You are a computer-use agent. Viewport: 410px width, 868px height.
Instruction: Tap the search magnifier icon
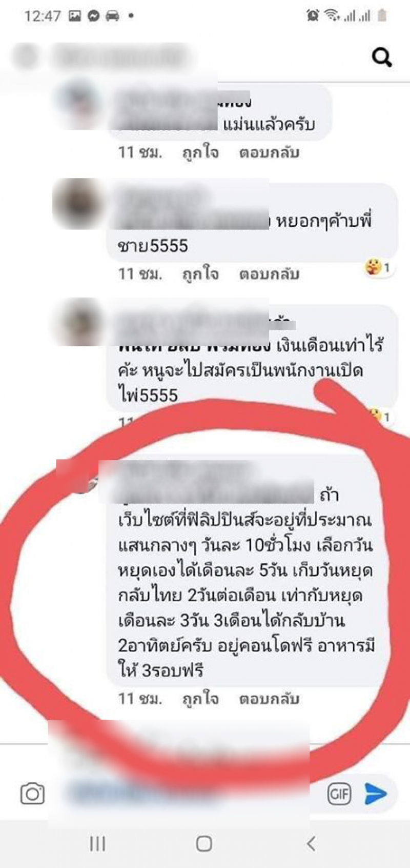pyautogui.click(x=382, y=57)
